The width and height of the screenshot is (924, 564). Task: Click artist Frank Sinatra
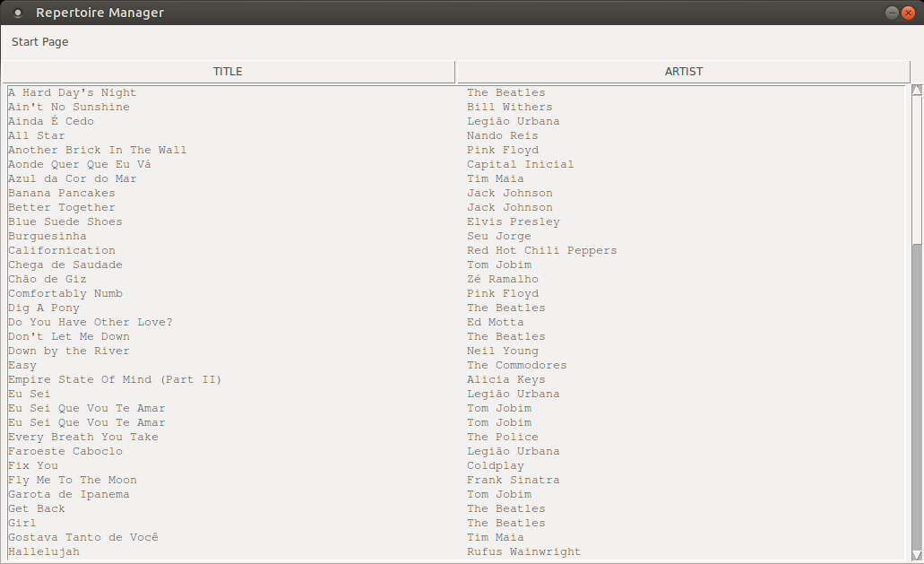coord(514,480)
